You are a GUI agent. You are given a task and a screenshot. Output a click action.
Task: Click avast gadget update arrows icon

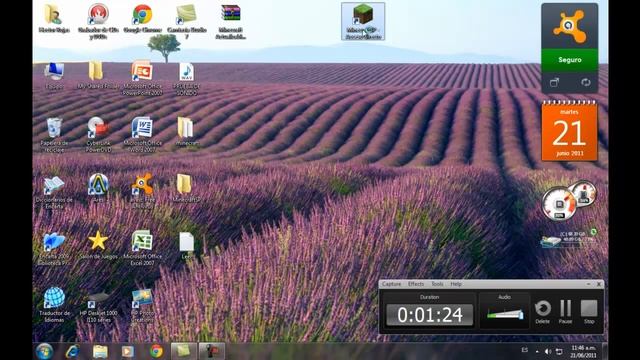[586, 82]
